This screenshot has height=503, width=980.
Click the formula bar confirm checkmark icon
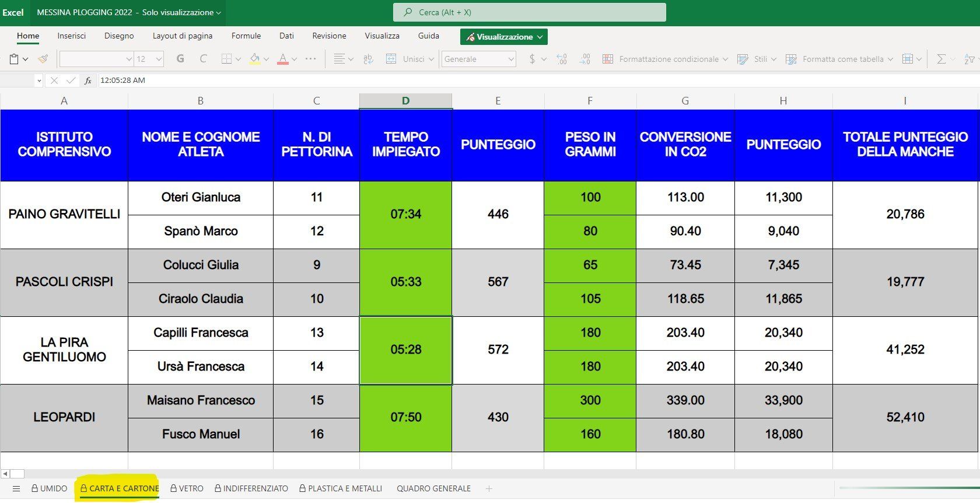[71, 81]
